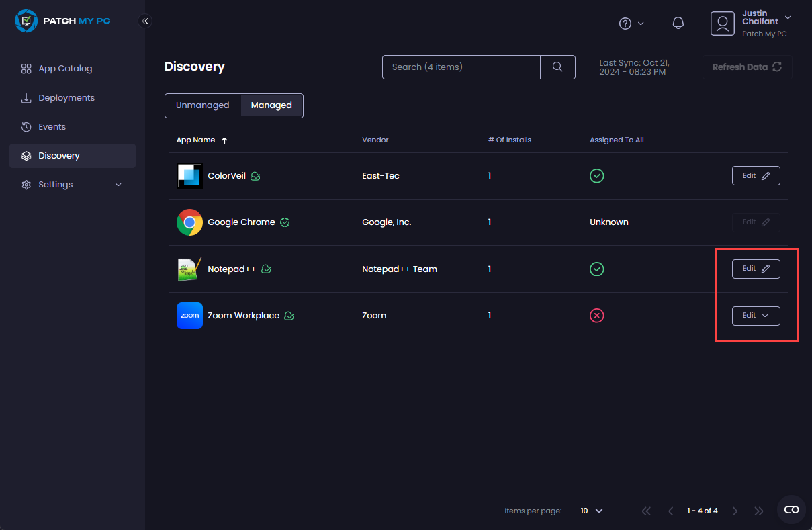The height and width of the screenshot is (530, 812).
Task: Click the green cloud badge beside ColorVeil
Action: 255,176
